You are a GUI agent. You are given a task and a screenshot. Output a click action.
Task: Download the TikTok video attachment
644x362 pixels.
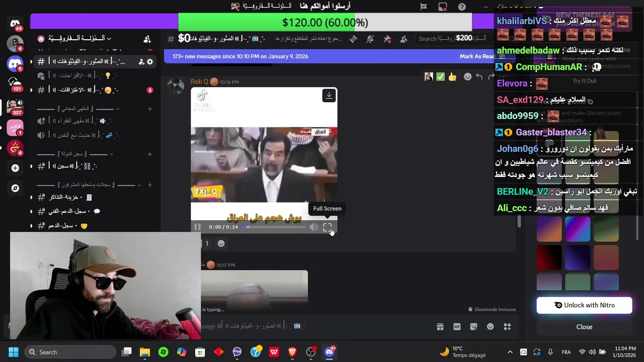click(329, 96)
